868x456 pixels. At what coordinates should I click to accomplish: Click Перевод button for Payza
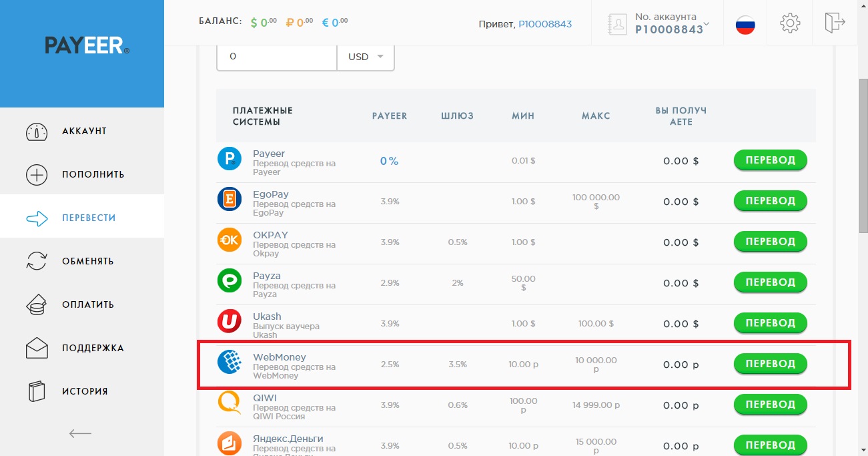click(771, 282)
